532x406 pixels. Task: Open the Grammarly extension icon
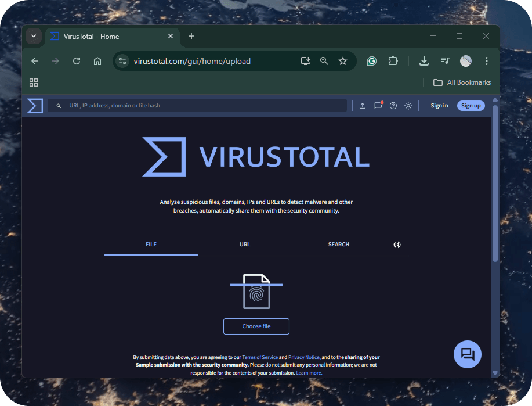pyautogui.click(x=371, y=60)
